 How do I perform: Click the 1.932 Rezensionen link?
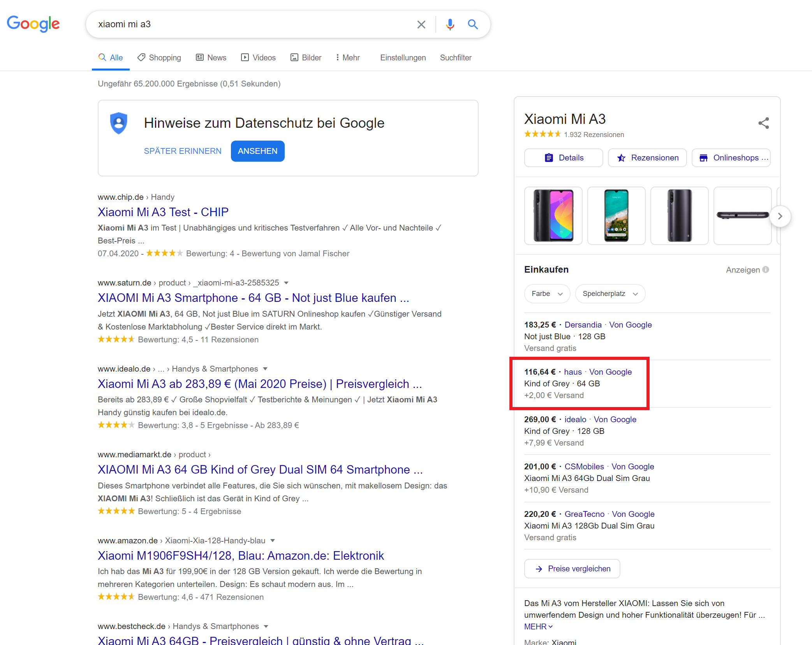click(x=594, y=135)
